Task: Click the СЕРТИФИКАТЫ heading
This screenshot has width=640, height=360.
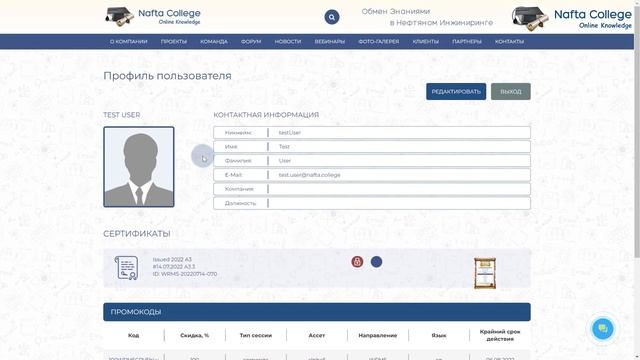Action: pos(137,234)
